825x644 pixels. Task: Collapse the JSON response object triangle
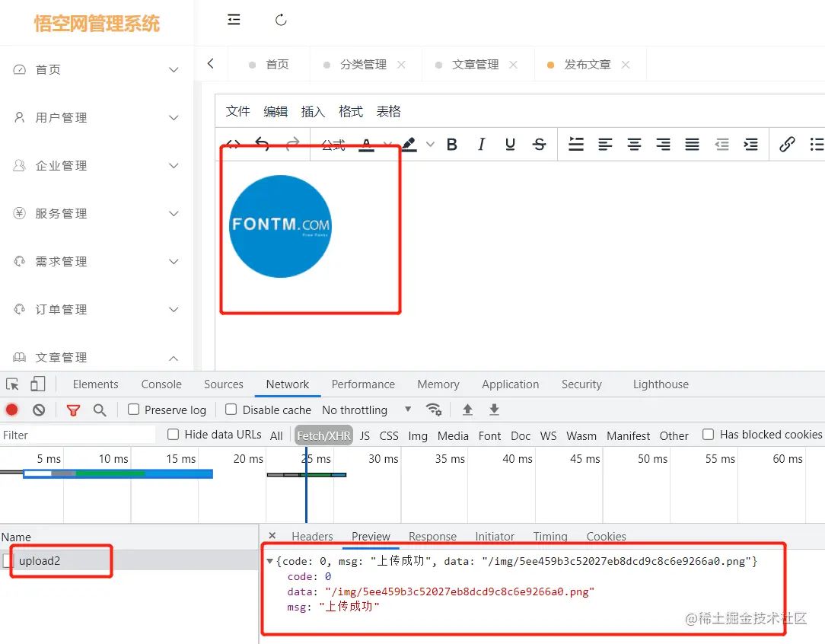pos(270,561)
